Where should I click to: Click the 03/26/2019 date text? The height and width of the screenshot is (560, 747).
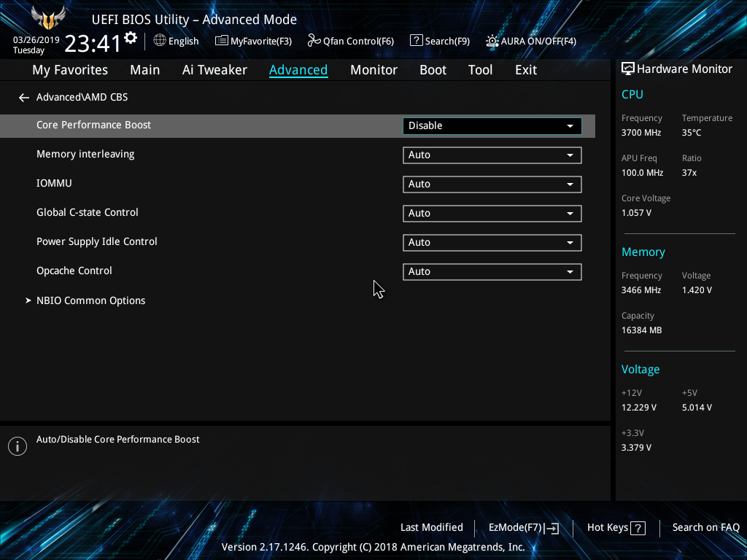[x=36, y=40]
